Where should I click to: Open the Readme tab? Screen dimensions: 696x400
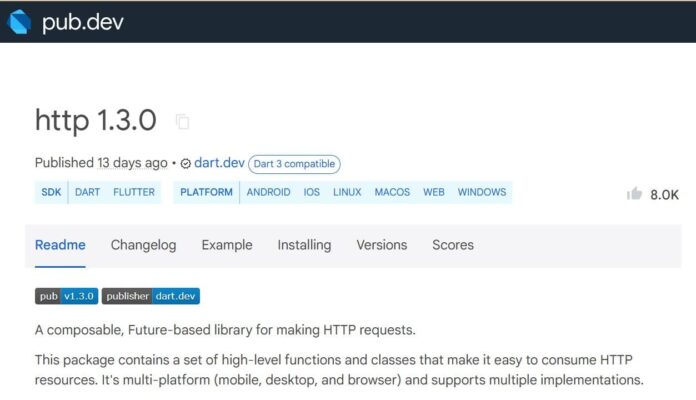tap(60, 245)
